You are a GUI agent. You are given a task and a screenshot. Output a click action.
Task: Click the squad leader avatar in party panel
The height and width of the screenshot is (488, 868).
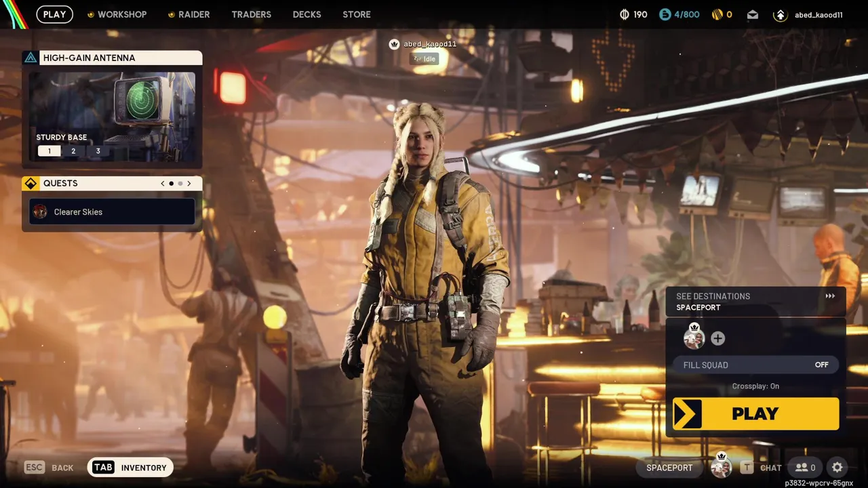[694, 337]
